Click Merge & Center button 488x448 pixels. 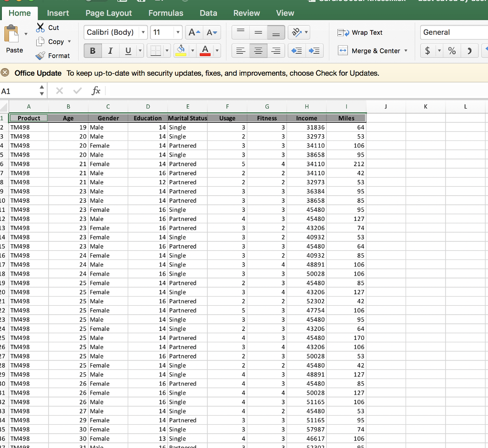(x=369, y=50)
